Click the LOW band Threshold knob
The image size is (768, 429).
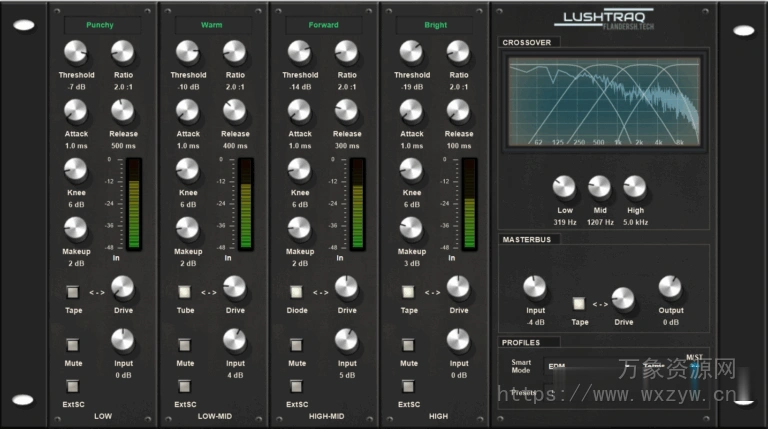pos(75,52)
